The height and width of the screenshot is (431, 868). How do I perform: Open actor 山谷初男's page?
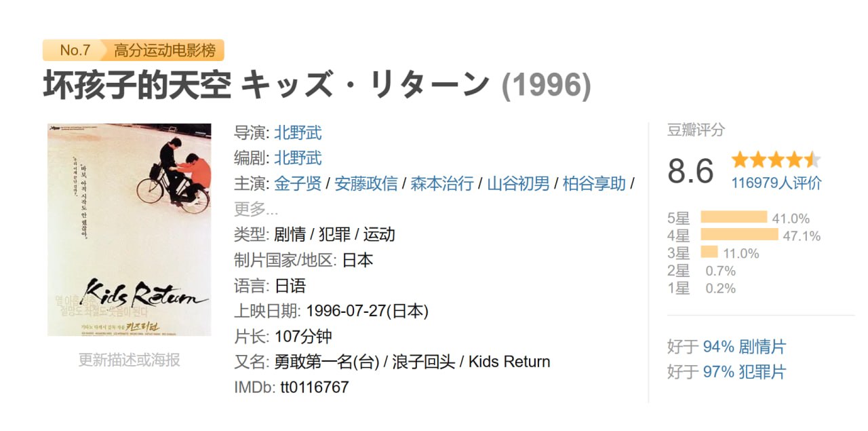click(519, 183)
